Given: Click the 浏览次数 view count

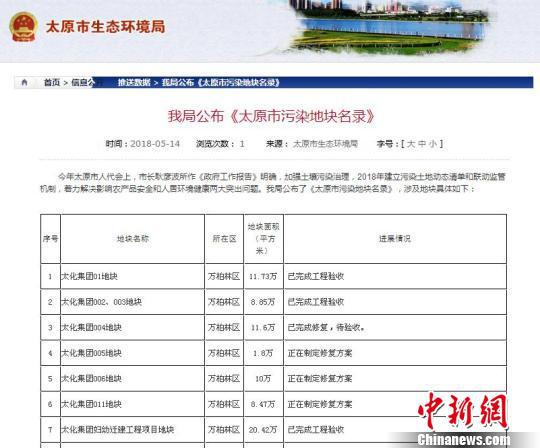Looking at the screenshot, I should coord(220,144).
